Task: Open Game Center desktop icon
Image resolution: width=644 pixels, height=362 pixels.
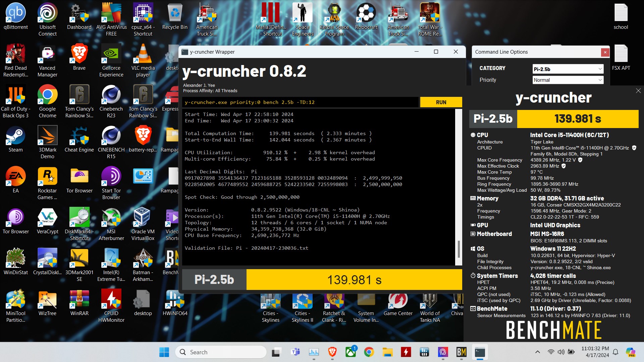Action: (x=398, y=304)
